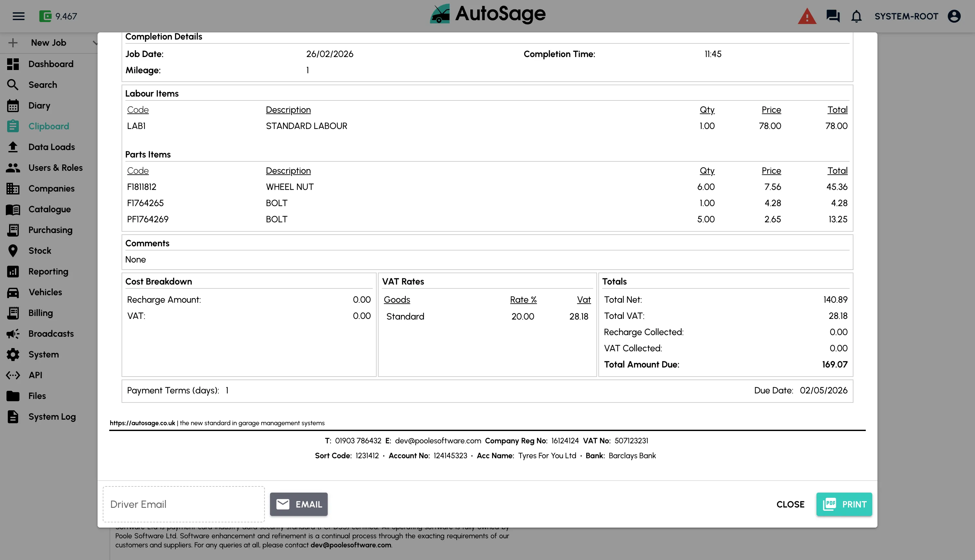
Task: Click the Rate % column header
Action: point(523,300)
